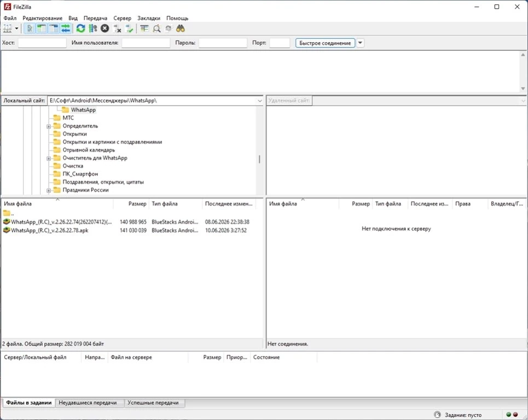Image resolution: width=528 pixels, height=420 pixels.
Task: Click the Быстрое соединение button
Action: (x=325, y=43)
